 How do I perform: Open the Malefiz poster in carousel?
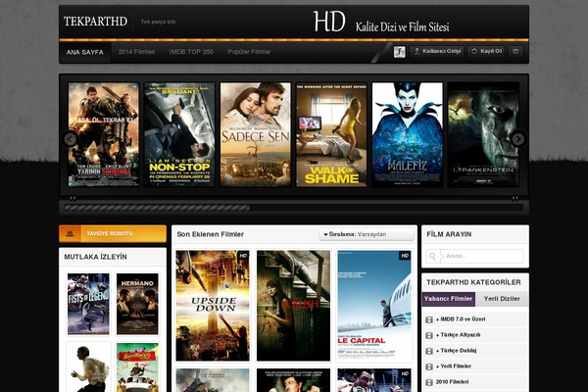[x=408, y=134]
